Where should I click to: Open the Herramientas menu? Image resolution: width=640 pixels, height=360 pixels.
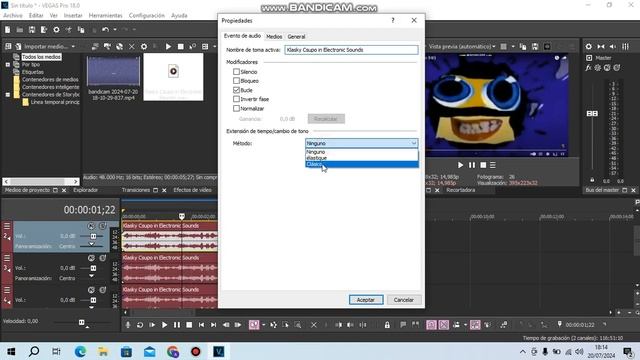(x=106, y=15)
